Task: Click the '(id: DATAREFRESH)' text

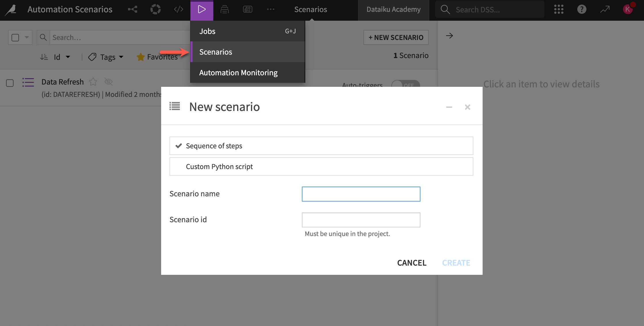Action: 71,94
